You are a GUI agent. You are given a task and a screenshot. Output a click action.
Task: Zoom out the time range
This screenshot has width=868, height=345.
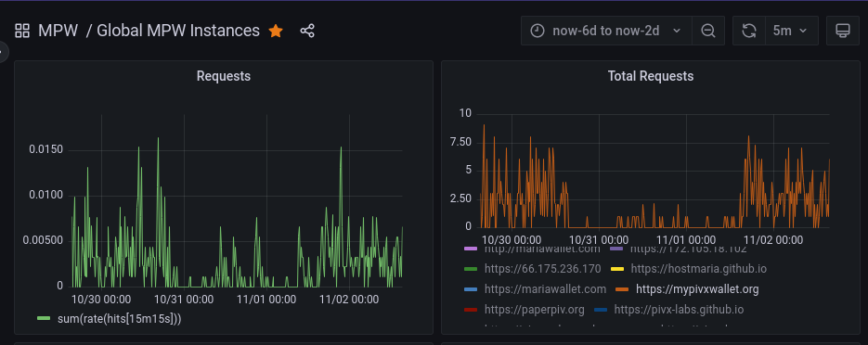[708, 31]
